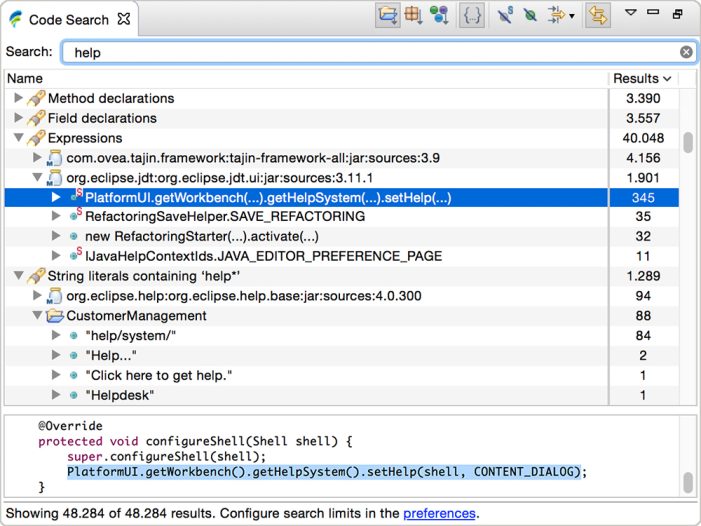Close the Code Search tab
The height and width of the screenshot is (526, 701).
(x=123, y=19)
